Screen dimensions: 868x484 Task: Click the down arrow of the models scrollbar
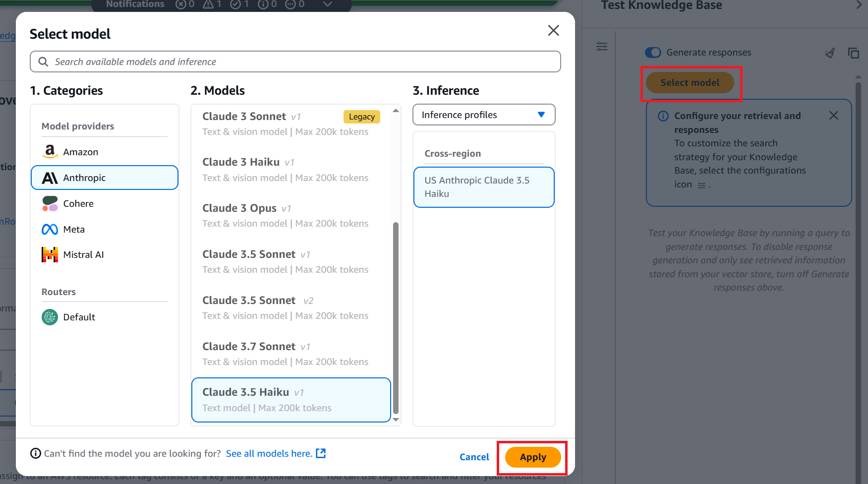[396, 420]
